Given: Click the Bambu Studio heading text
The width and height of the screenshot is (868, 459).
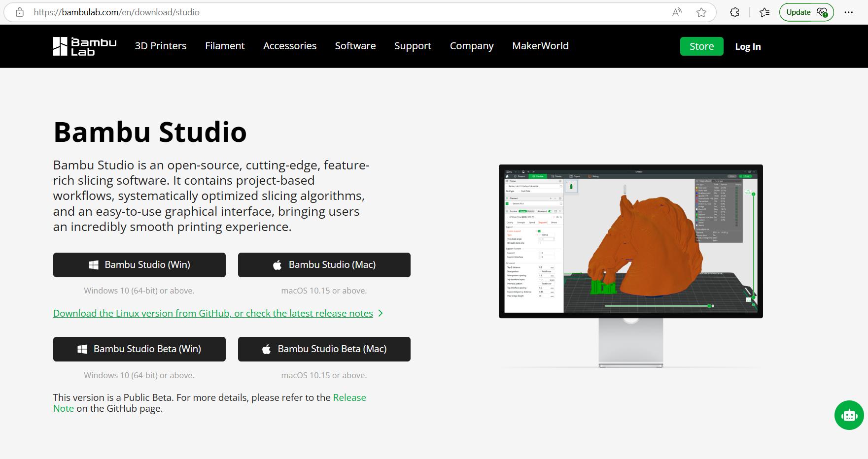Looking at the screenshot, I should coord(150,132).
